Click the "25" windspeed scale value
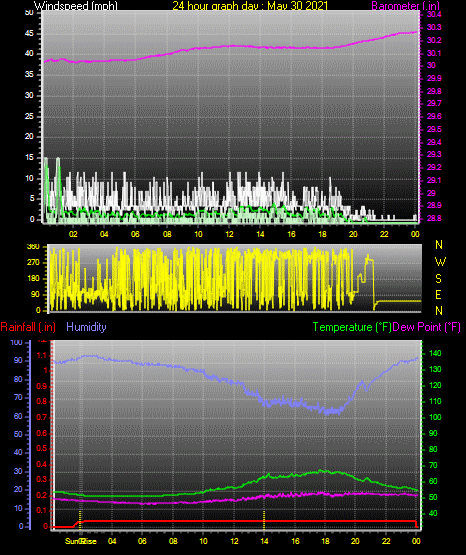 click(29, 116)
